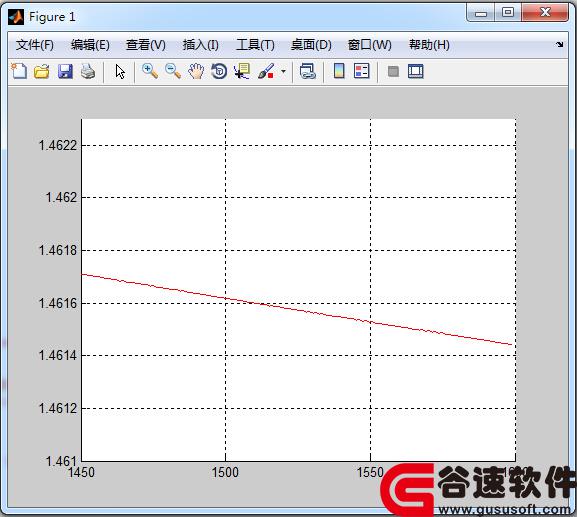Select the Data Cursor tool
Image resolution: width=577 pixels, height=517 pixels.
coord(242,71)
